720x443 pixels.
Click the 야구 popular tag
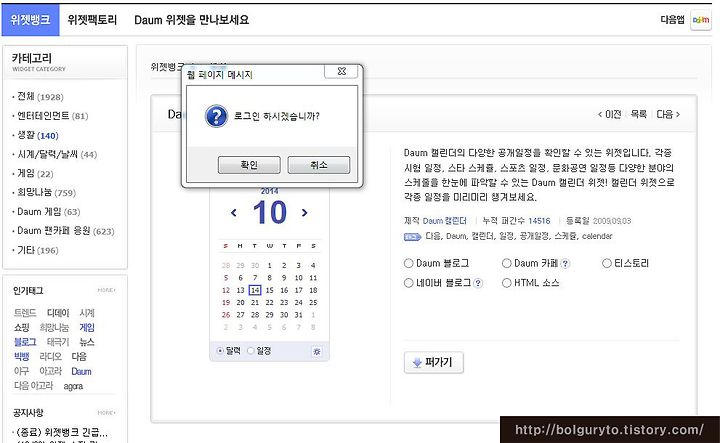pyautogui.click(x=22, y=371)
